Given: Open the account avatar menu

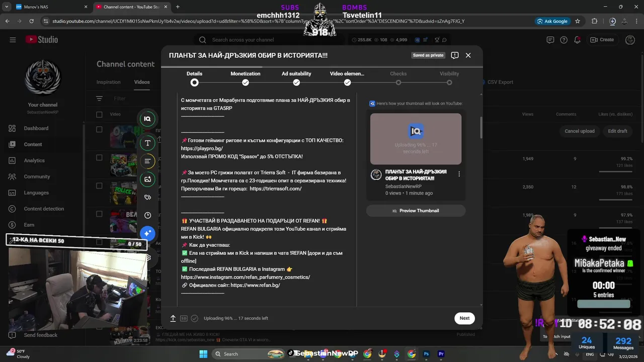Looking at the screenshot, I should click(630, 40).
